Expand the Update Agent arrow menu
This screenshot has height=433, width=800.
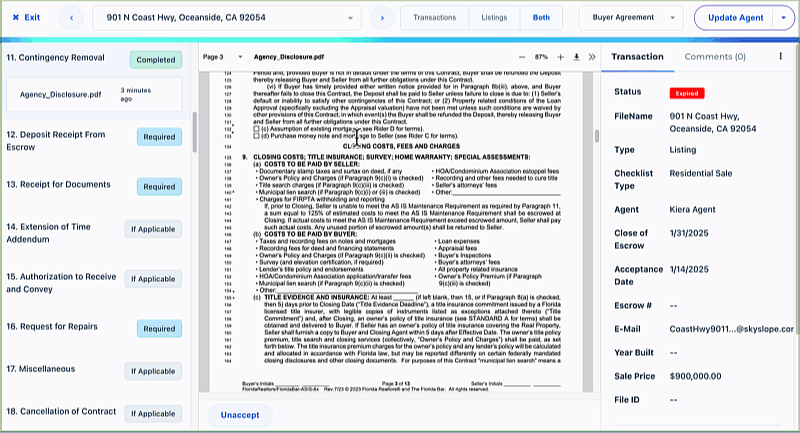(784, 18)
